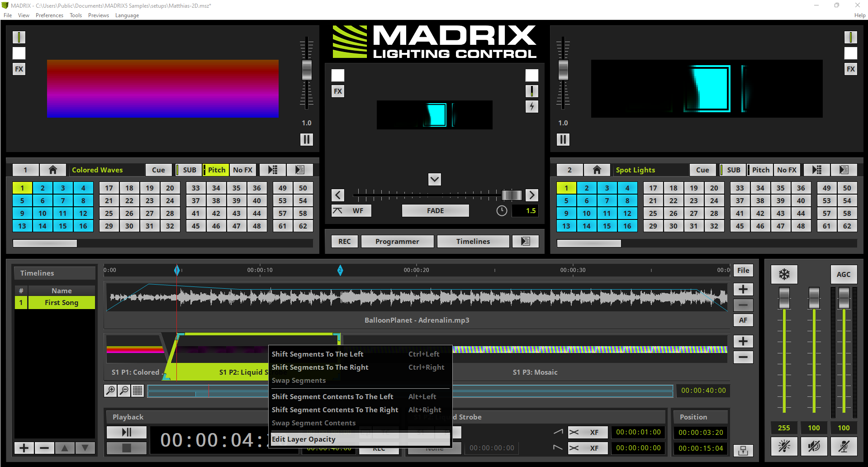This screenshot has width=868, height=467.
Task: Open fade-out XF transition type
Action: tap(588, 448)
